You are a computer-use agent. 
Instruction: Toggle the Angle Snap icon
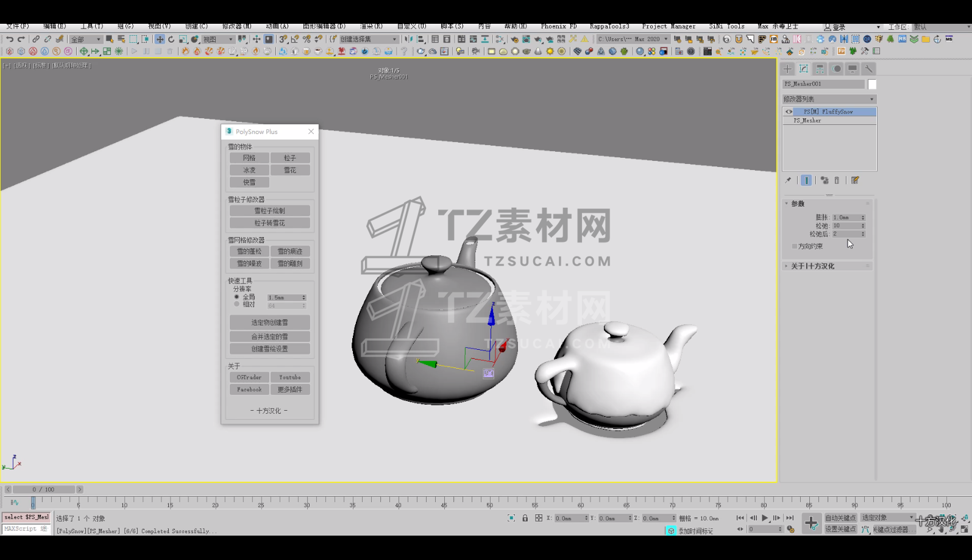click(295, 39)
